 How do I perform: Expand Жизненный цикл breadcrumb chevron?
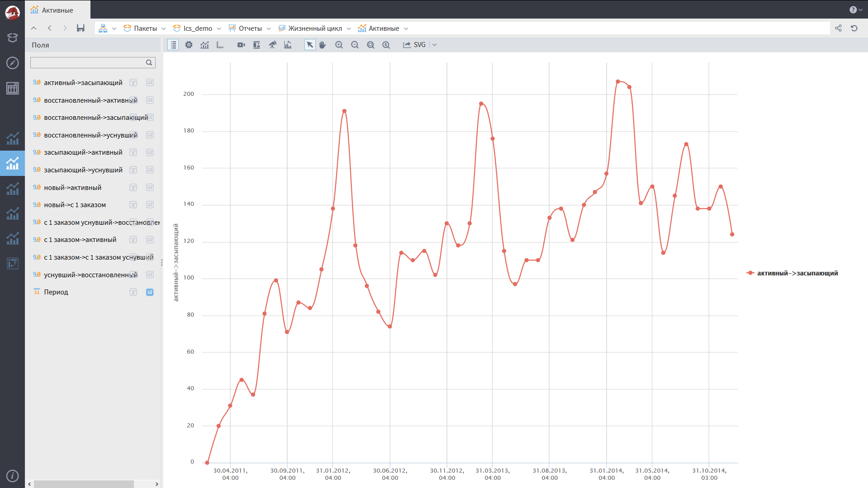349,28
